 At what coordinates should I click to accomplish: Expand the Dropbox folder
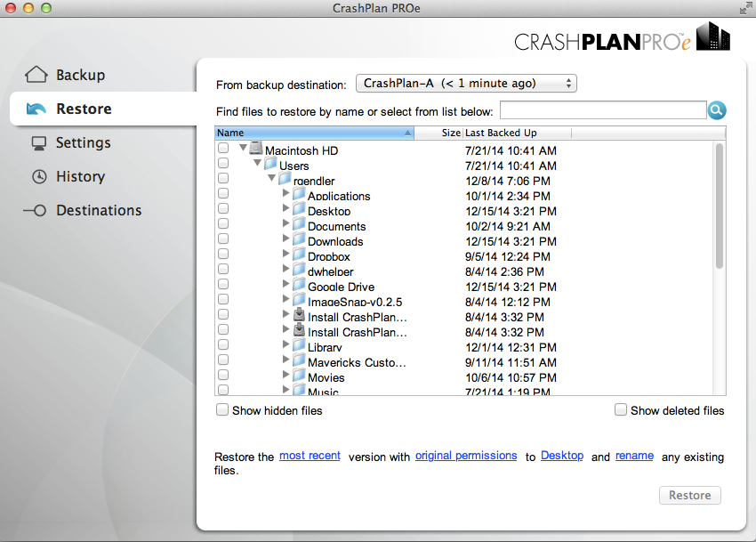[x=286, y=254]
